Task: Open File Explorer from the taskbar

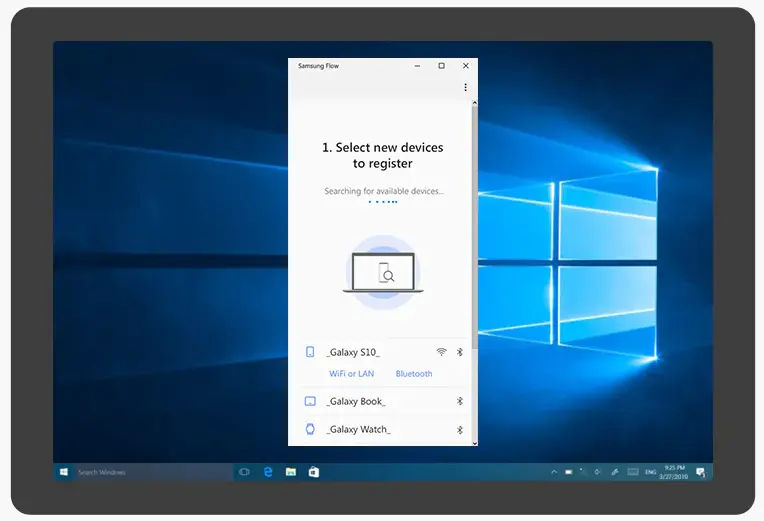Action: tap(291, 472)
